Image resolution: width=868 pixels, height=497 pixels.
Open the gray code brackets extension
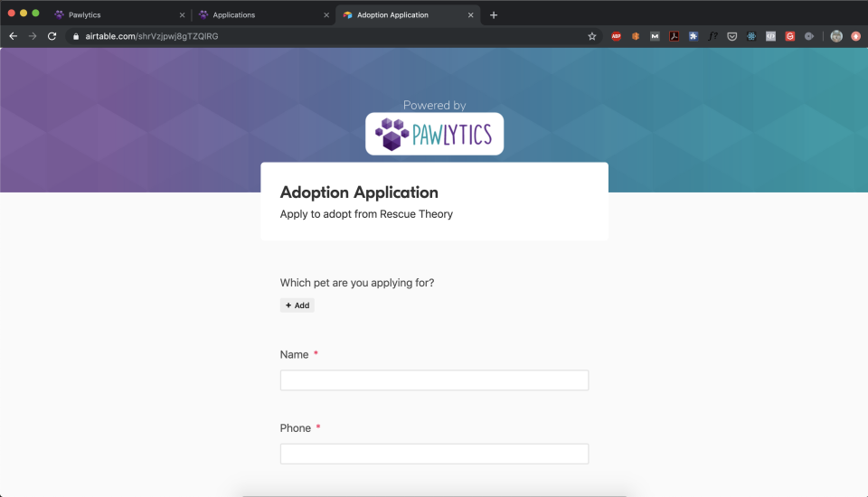click(770, 36)
